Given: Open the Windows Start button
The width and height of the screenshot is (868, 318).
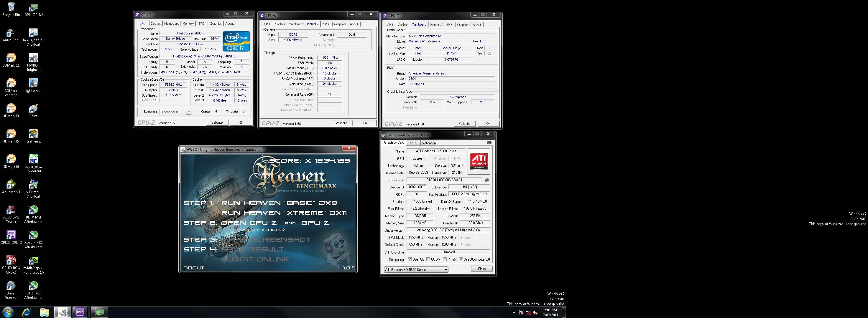Looking at the screenshot, I should tap(8, 312).
